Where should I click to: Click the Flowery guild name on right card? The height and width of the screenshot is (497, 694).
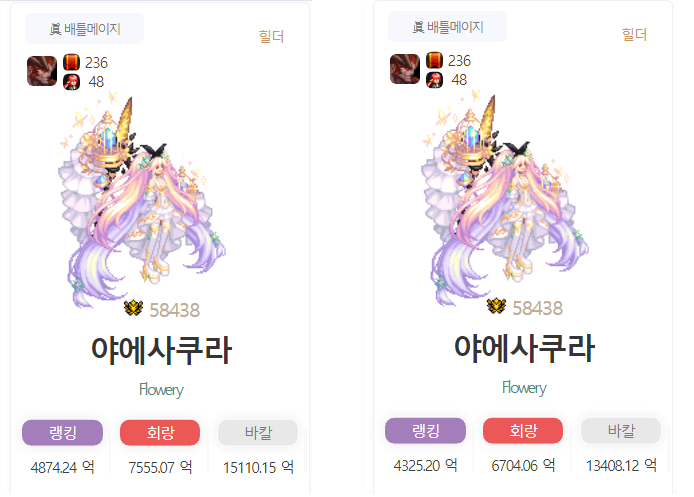(524, 388)
